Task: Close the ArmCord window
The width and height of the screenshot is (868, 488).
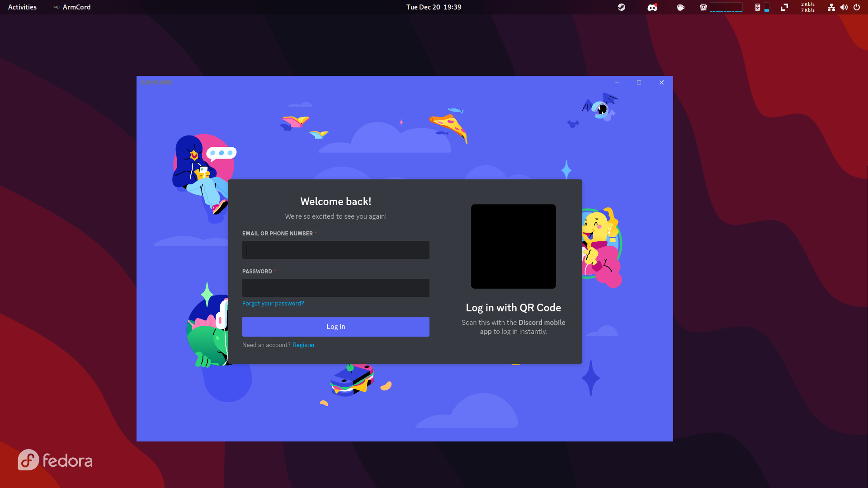Action: [x=662, y=82]
